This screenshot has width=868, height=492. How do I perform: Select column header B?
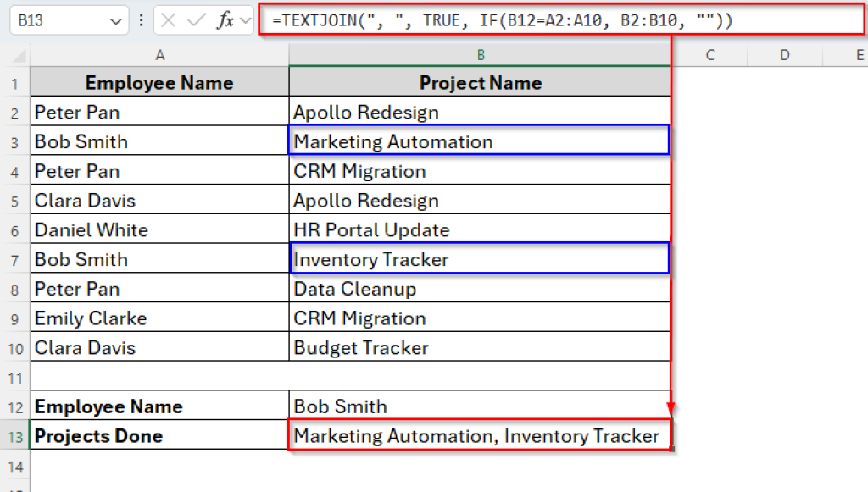[480, 56]
